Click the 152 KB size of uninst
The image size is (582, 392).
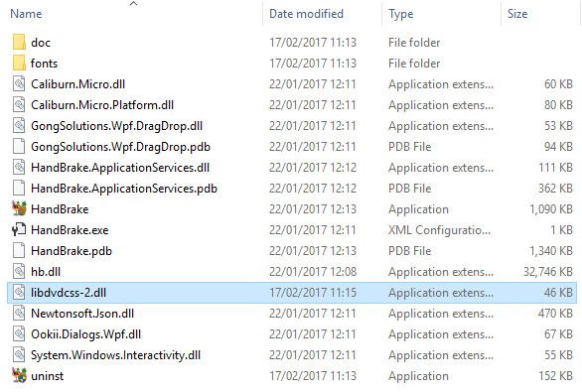[x=555, y=376]
